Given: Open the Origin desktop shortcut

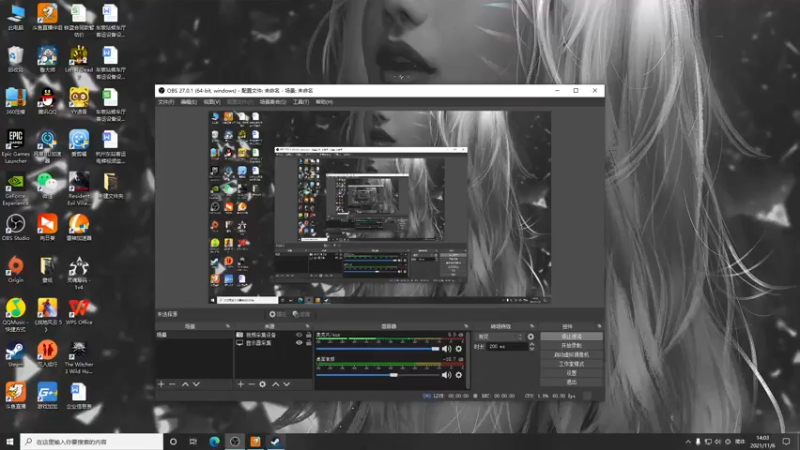Looking at the screenshot, I should point(15,270).
